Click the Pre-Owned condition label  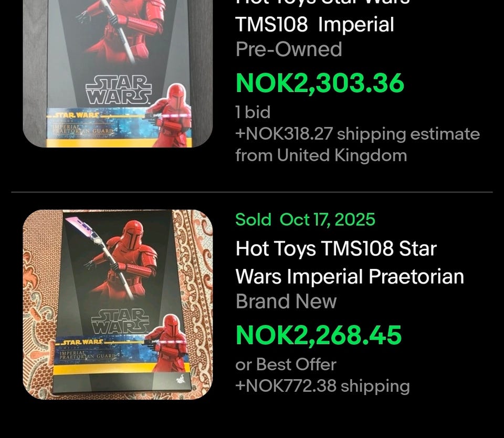(x=288, y=49)
